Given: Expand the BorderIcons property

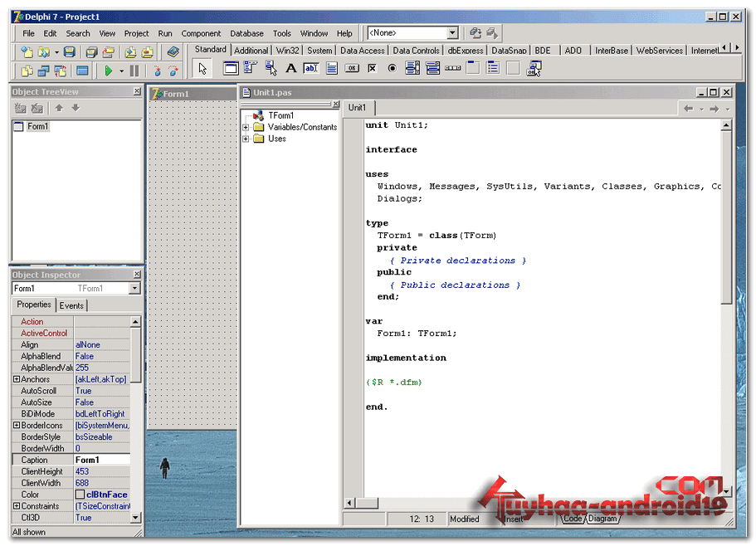Looking at the screenshot, I should 16,426.
